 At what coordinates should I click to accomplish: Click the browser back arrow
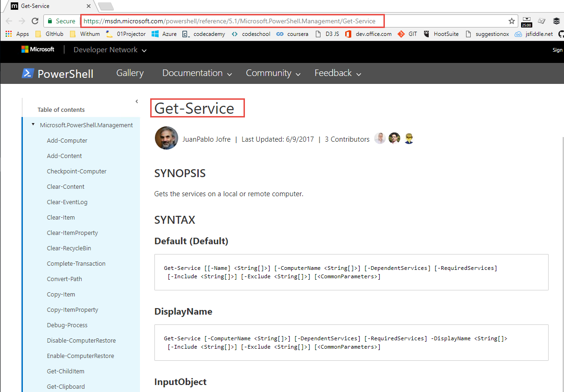click(x=9, y=21)
